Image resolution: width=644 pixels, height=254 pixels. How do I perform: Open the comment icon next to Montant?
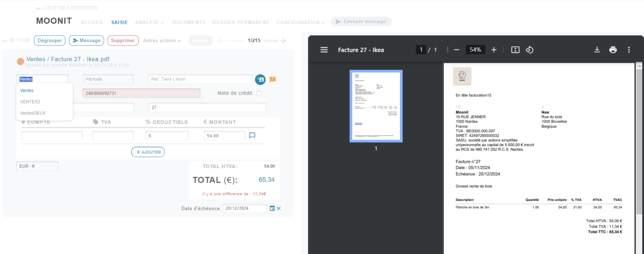(253, 135)
